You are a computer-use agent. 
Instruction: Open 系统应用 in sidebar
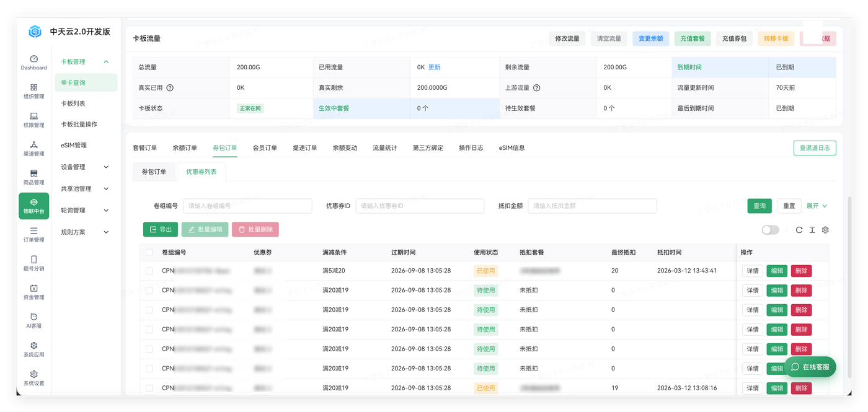(33, 349)
